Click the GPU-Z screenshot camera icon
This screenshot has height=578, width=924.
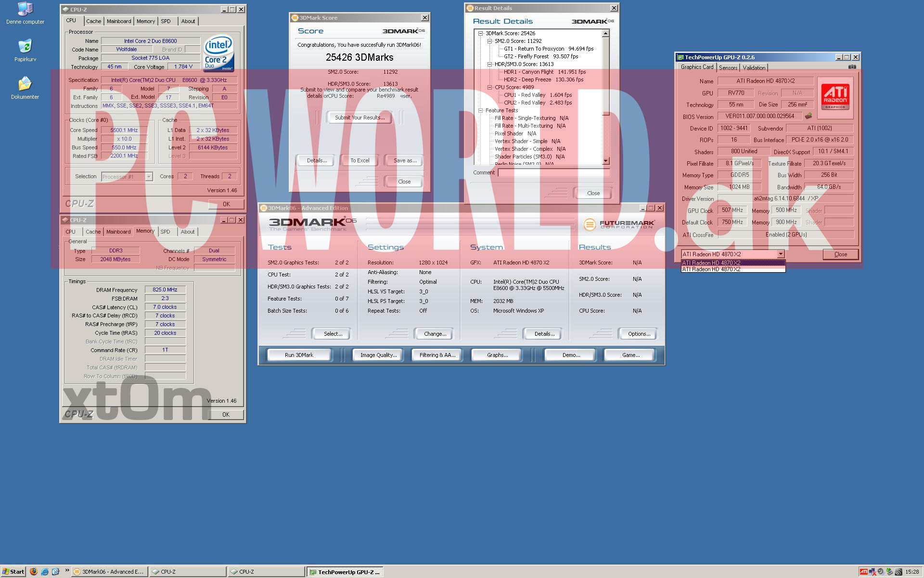click(852, 67)
